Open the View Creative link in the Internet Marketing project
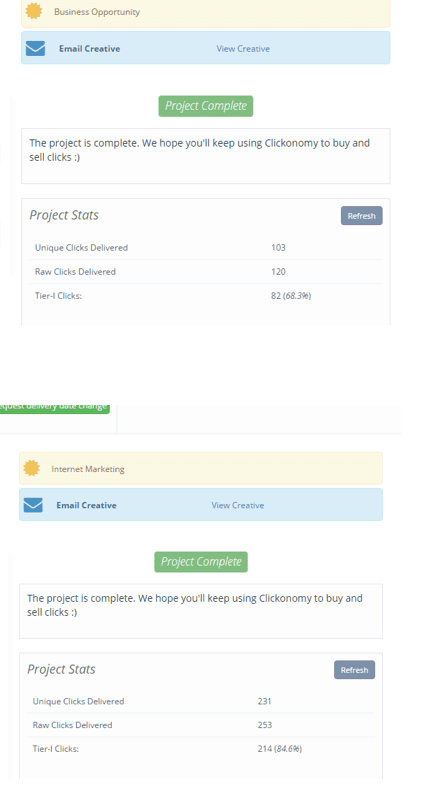Image resolution: width=424 pixels, height=792 pixels. click(x=238, y=505)
